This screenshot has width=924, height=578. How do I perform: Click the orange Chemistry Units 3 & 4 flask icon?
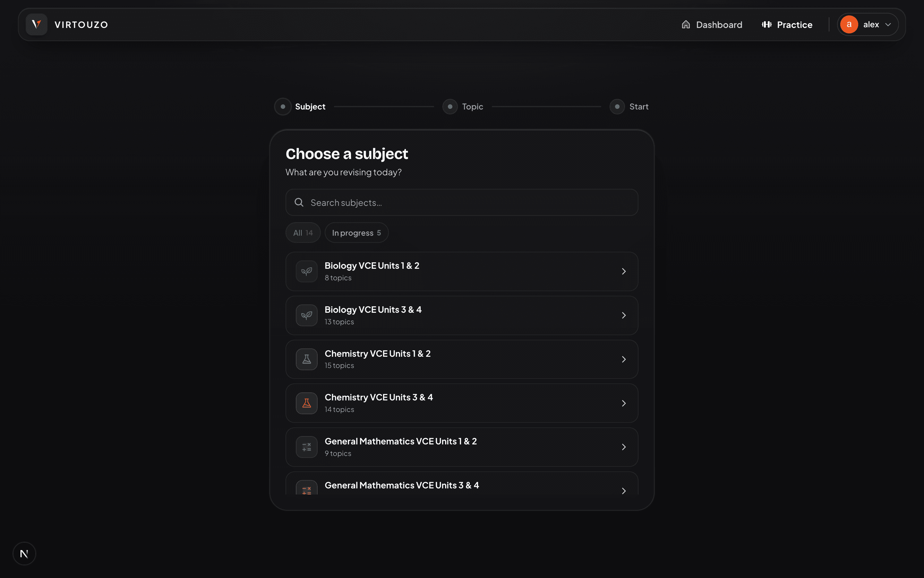point(307,403)
